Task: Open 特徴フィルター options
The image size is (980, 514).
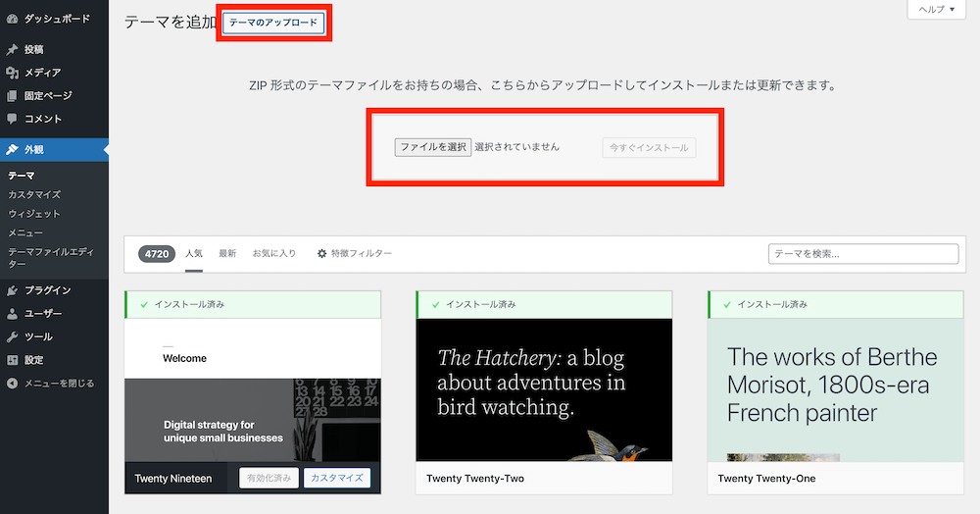Action: 355,253
